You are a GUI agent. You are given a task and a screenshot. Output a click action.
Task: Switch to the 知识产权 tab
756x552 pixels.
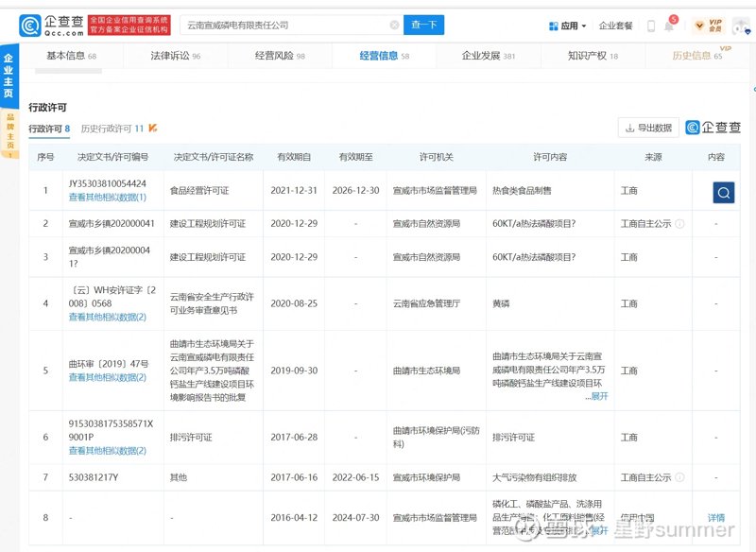click(x=593, y=56)
